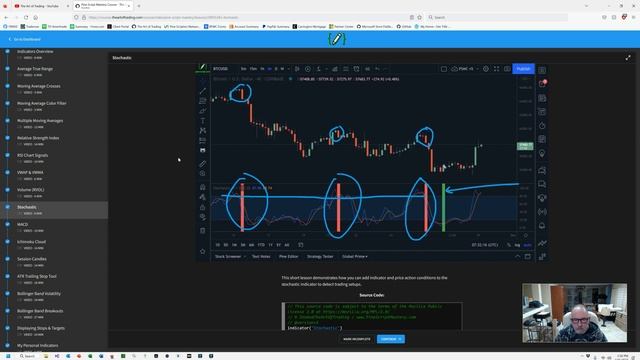
Task: Open the Pine Editor tab
Action: pyautogui.click(x=289, y=256)
